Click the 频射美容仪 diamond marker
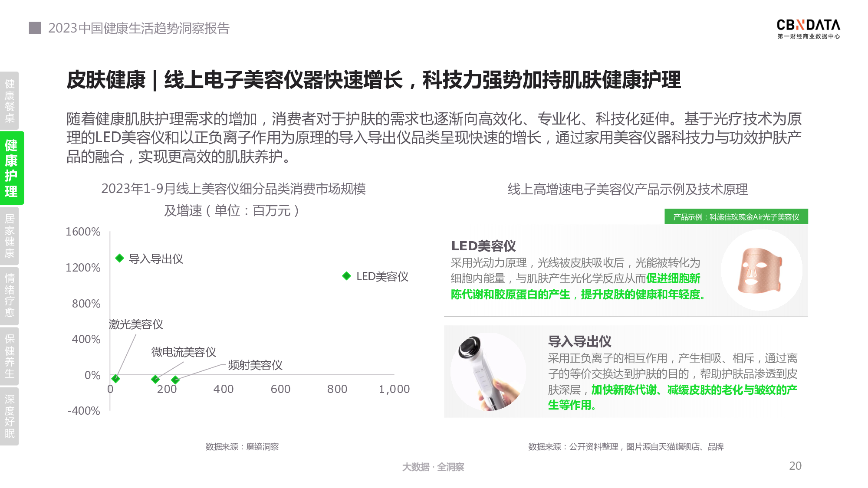This screenshot has height=488, width=868. click(175, 380)
